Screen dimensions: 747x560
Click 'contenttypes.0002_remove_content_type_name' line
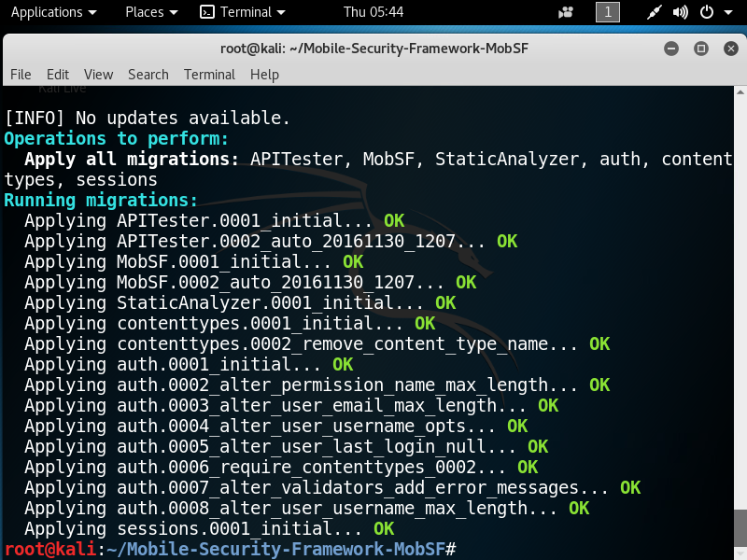tap(317, 343)
